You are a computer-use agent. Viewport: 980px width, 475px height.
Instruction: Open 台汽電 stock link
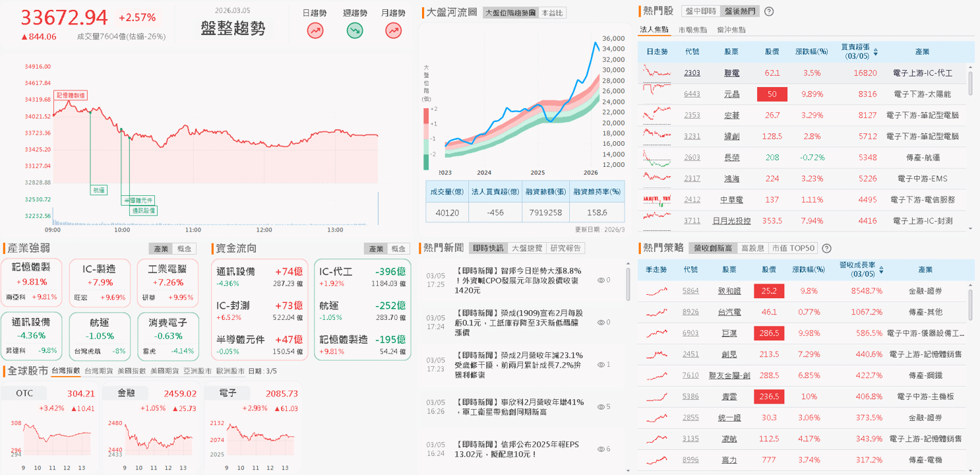[x=729, y=312]
